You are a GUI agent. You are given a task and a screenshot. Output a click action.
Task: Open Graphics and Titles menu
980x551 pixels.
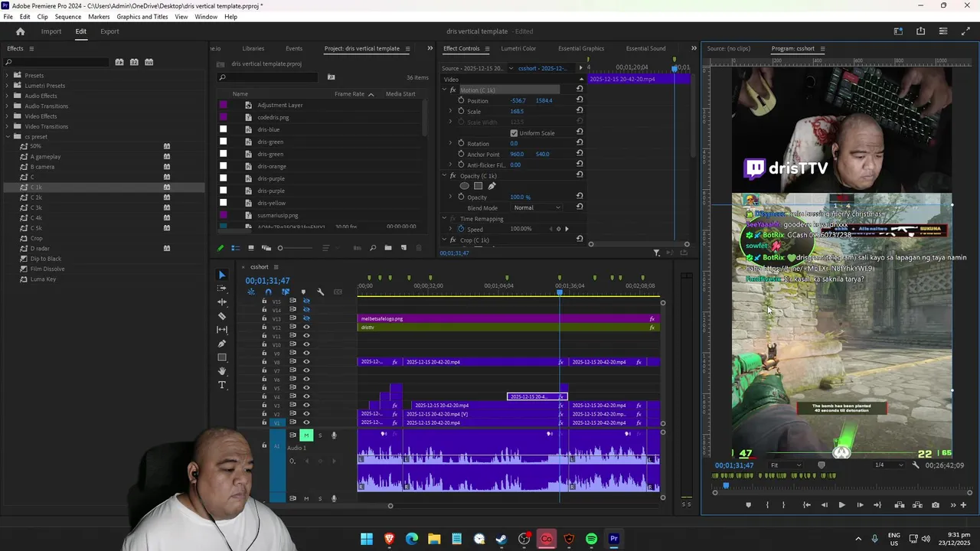[x=142, y=17]
